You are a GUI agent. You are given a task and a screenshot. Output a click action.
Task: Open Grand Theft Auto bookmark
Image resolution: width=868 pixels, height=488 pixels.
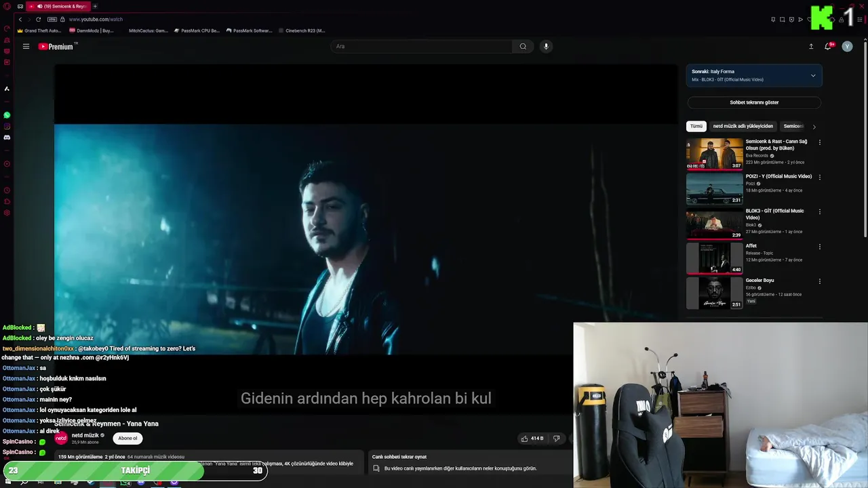(39, 30)
